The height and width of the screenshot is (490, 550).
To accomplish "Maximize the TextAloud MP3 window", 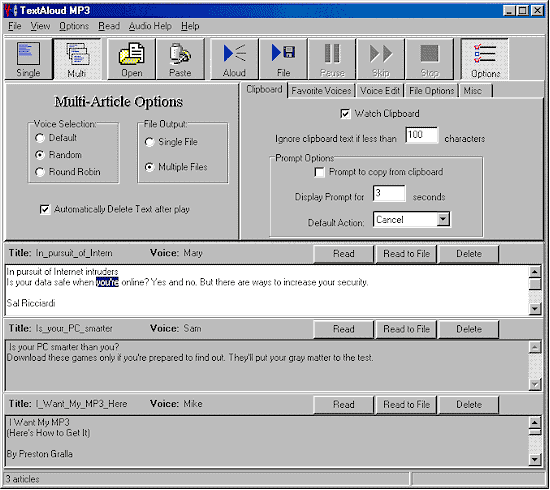I will click(523, 11).
